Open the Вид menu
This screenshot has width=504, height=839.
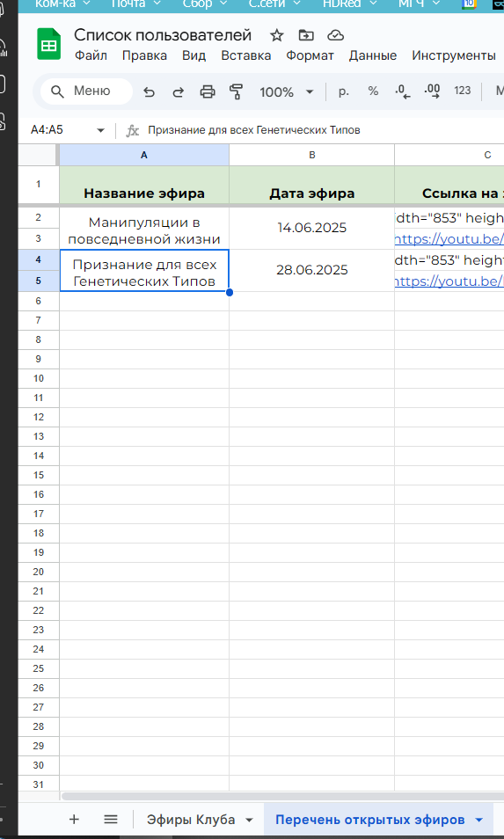[x=194, y=55]
